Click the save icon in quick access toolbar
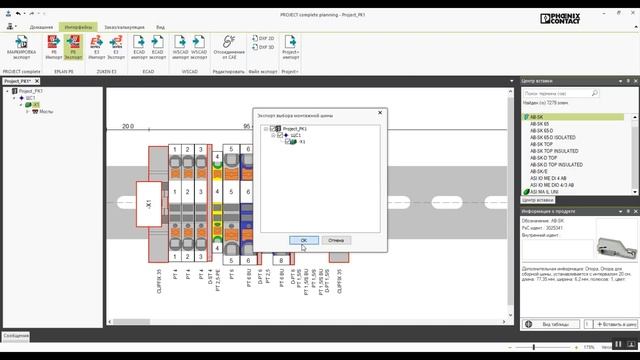The width and height of the screenshot is (640, 360). pos(8,13)
